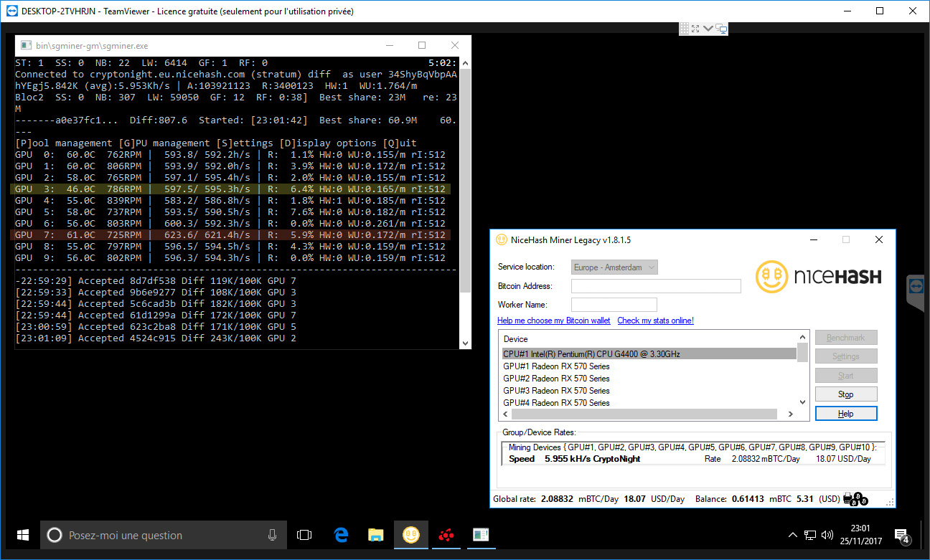Click the GPU 0 row in sgminer
Viewport: 930px width, 560px height.
click(x=230, y=155)
